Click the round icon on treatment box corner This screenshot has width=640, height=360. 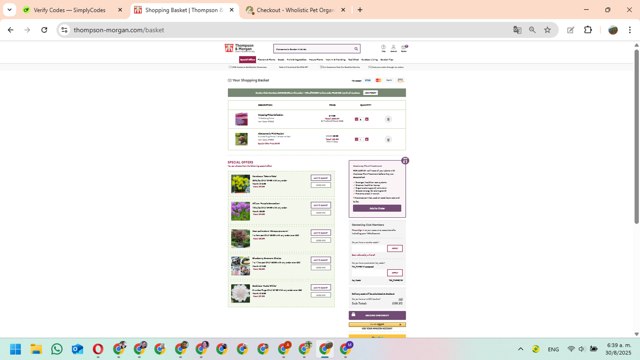(405, 160)
